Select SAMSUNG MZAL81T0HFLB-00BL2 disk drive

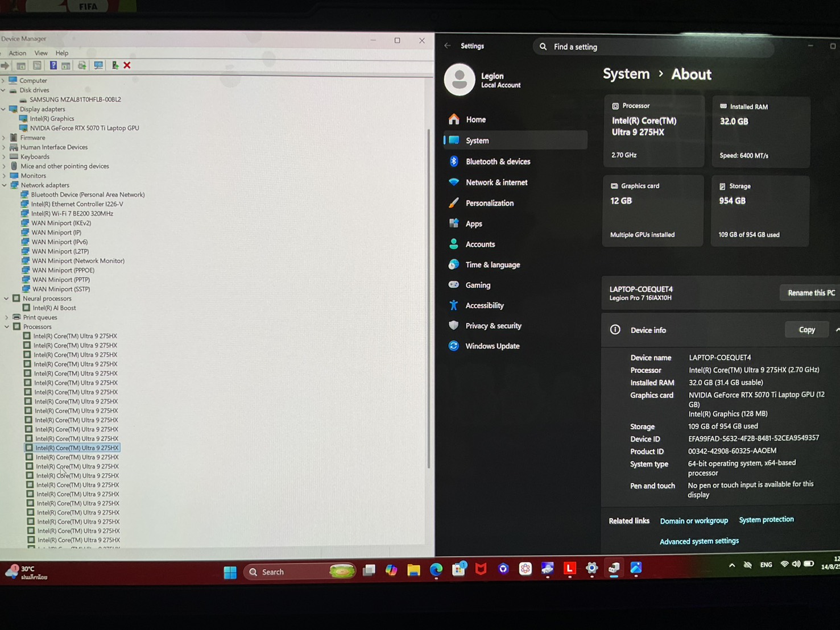75,100
